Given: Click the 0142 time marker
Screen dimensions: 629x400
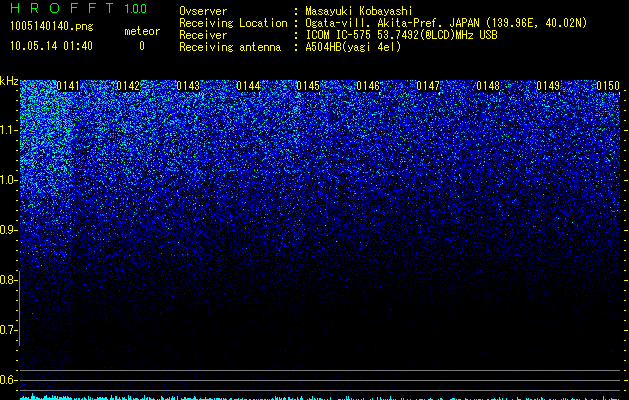Looking at the screenshot, I should [x=128, y=86].
